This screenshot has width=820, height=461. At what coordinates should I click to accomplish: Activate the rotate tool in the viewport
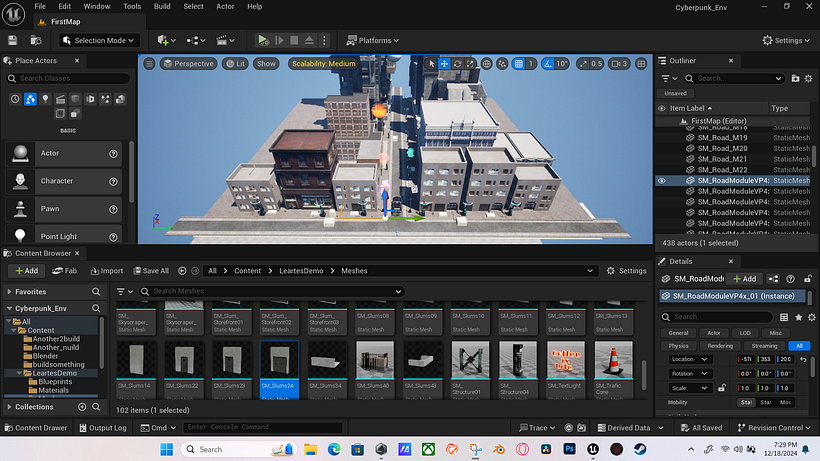coord(457,64)
